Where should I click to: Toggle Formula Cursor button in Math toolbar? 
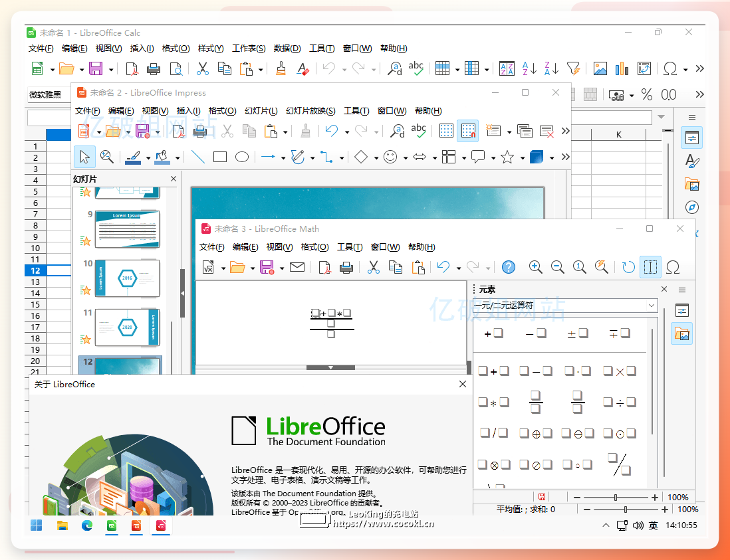650,267
